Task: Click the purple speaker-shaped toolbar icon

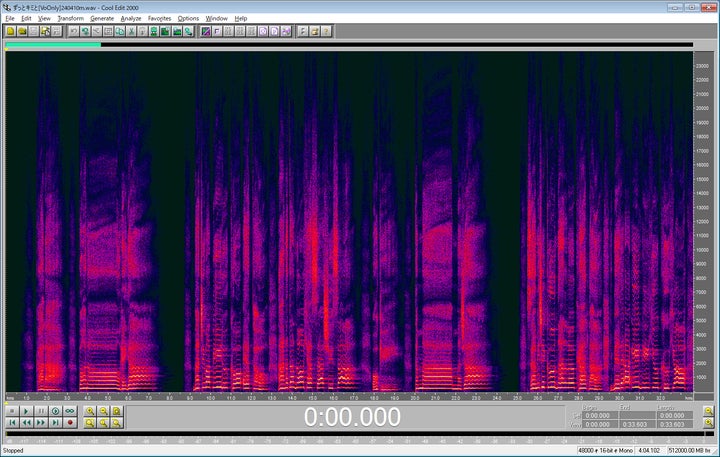Action: 286,31
